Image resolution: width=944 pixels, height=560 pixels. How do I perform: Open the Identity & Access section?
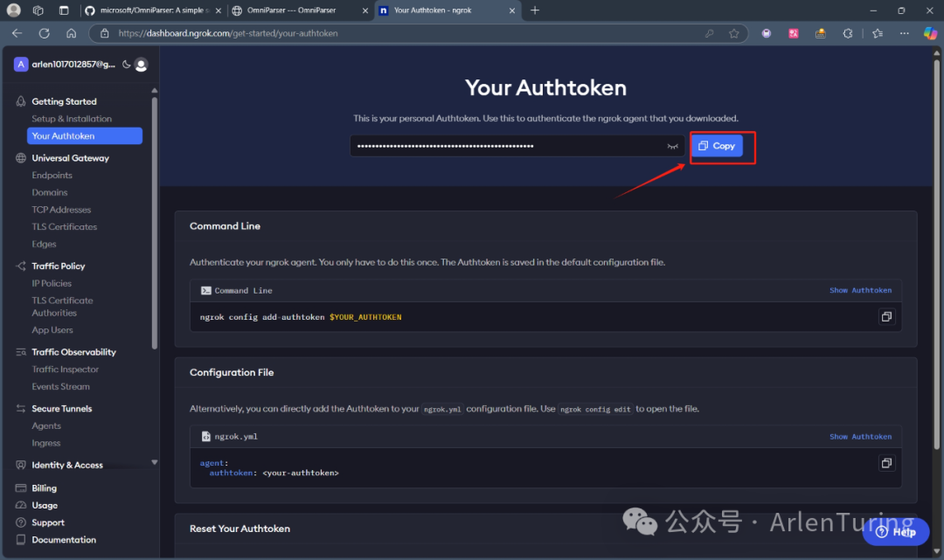67,465
